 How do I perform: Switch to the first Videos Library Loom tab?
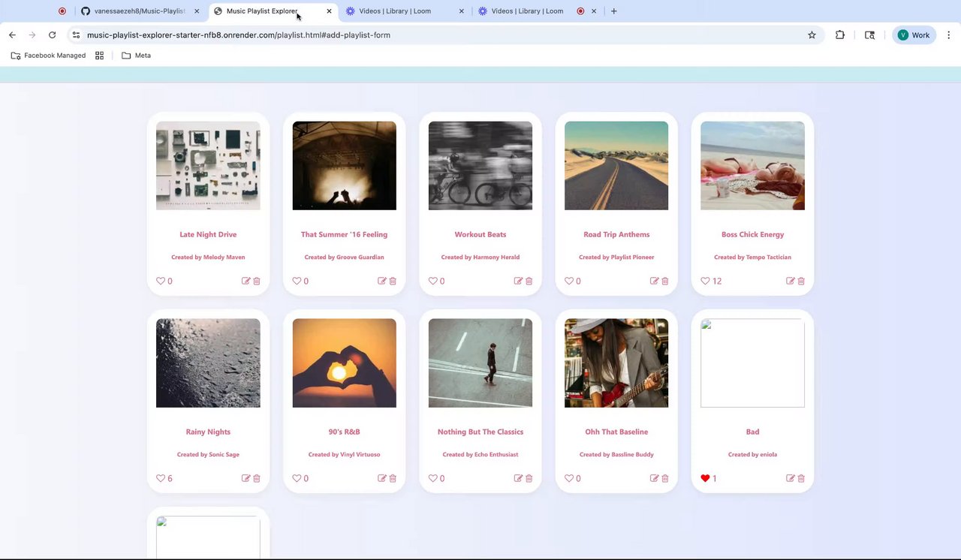[402, 11]
